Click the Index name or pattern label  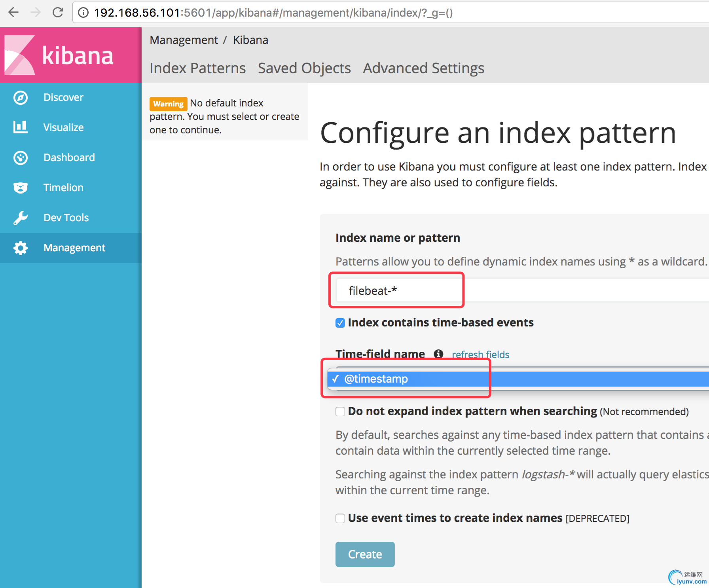point(398,238)
